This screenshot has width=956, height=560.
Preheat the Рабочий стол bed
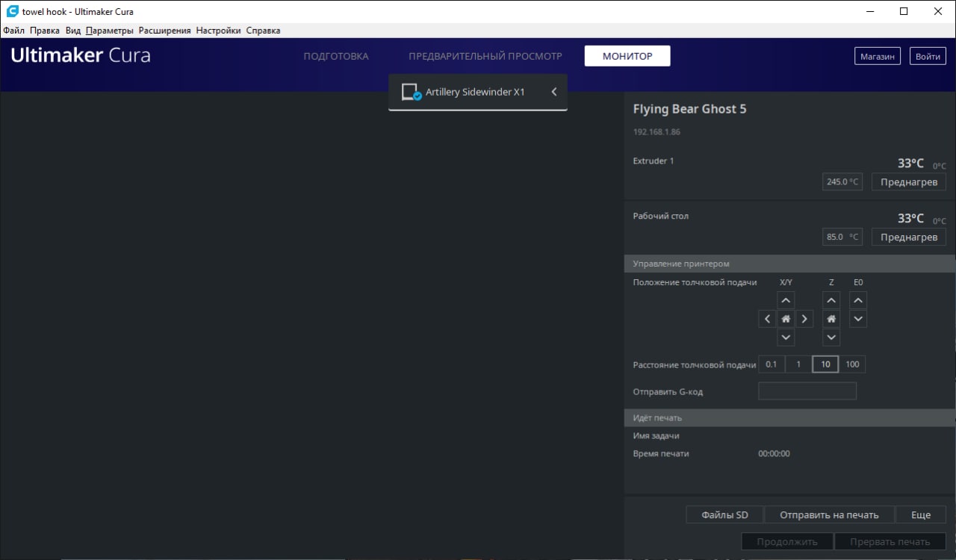pos(909,237)
